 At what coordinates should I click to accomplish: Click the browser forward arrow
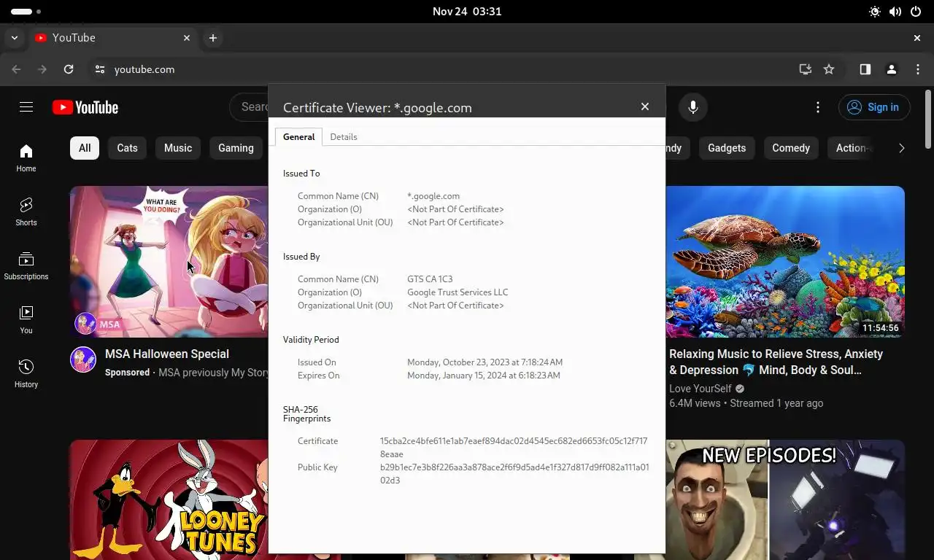(42, 69)
